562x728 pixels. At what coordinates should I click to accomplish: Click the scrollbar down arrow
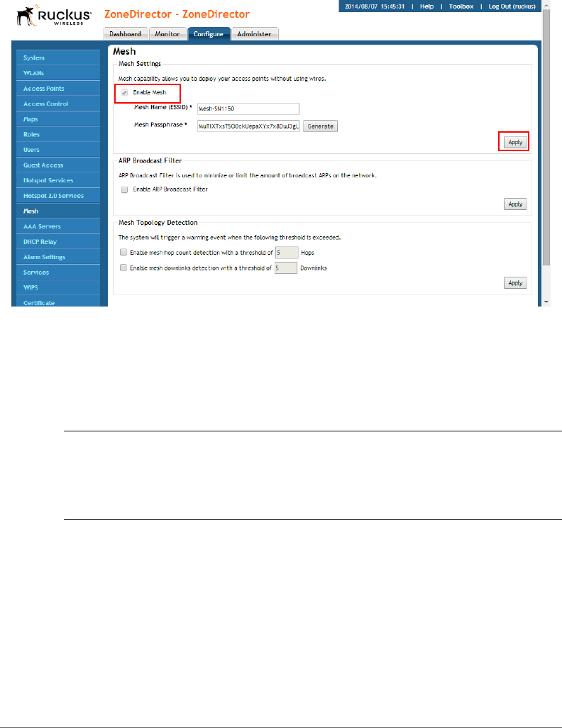pyautogui.click(x=546, y=302)
